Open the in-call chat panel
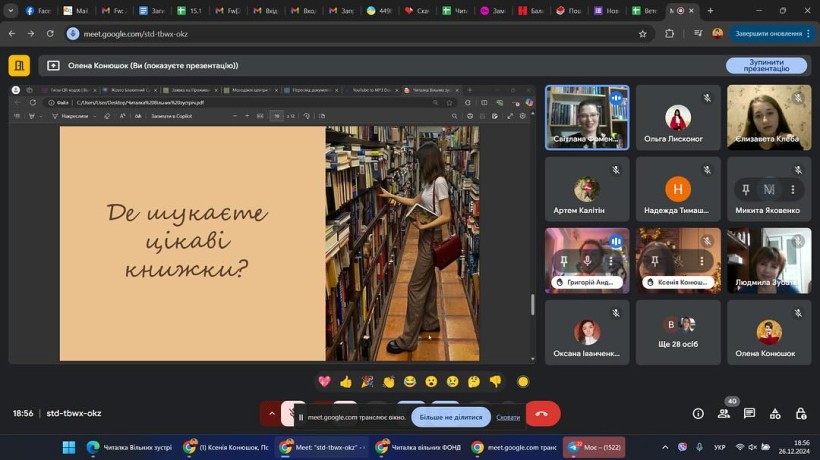The height and width of the screenshot is (460, 820). (749, 413)
